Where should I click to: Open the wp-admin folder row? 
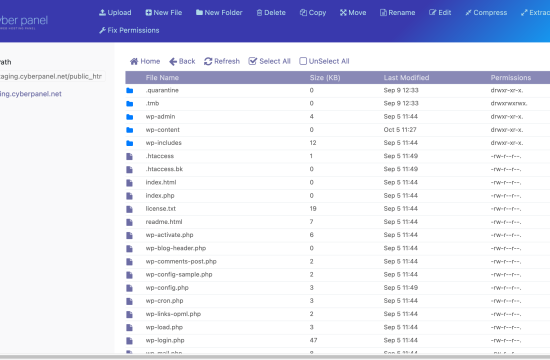pos(337,116)
